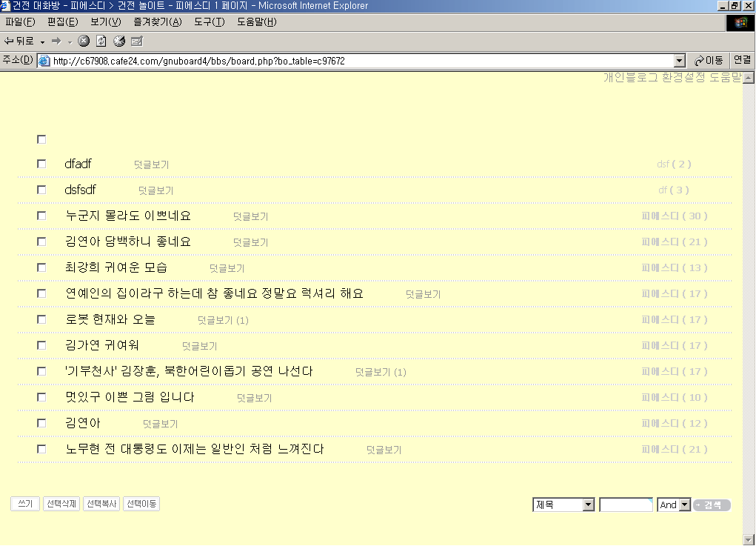Click the 이동 go arrow button
Image resolution: width=756 pixels, height=546 pixels.
tap(709, 61)
